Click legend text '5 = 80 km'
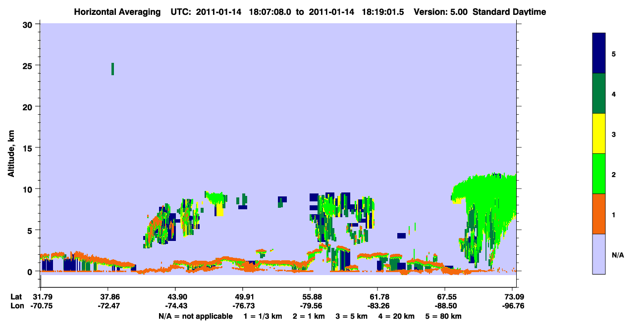Viewport: 644px width, 330px height. (443, 316)
